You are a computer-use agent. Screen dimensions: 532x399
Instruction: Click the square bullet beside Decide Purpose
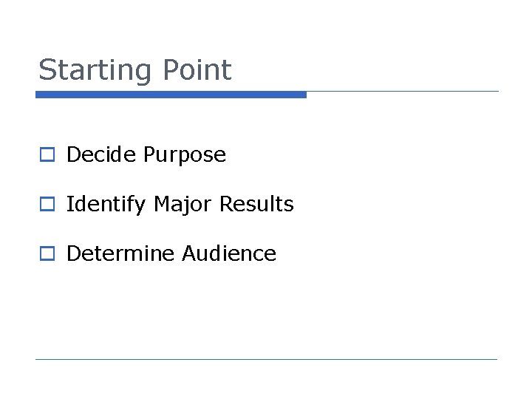[47, 154]
